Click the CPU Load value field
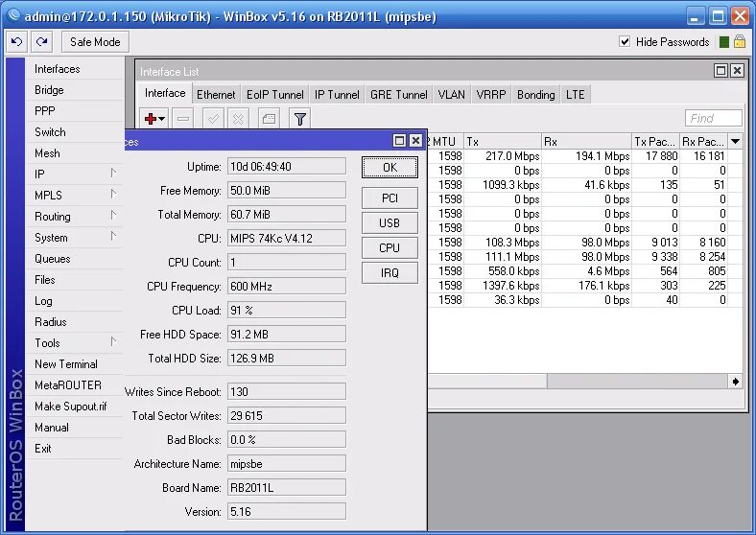Viewport: 756px width, 535px height. pos(287,310)
